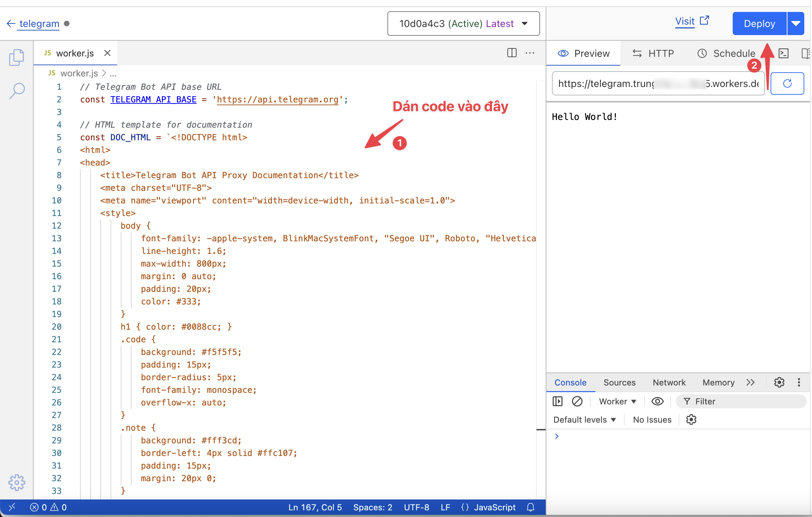This screenshot has width=812, height=517.
Task: Click the back arrow beside telegram
Action: (11, 23)
